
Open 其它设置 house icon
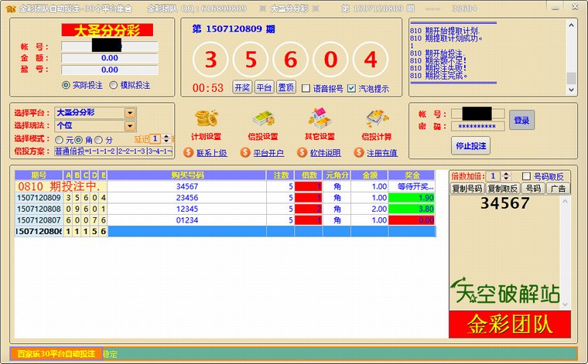[x=320, y=118]
